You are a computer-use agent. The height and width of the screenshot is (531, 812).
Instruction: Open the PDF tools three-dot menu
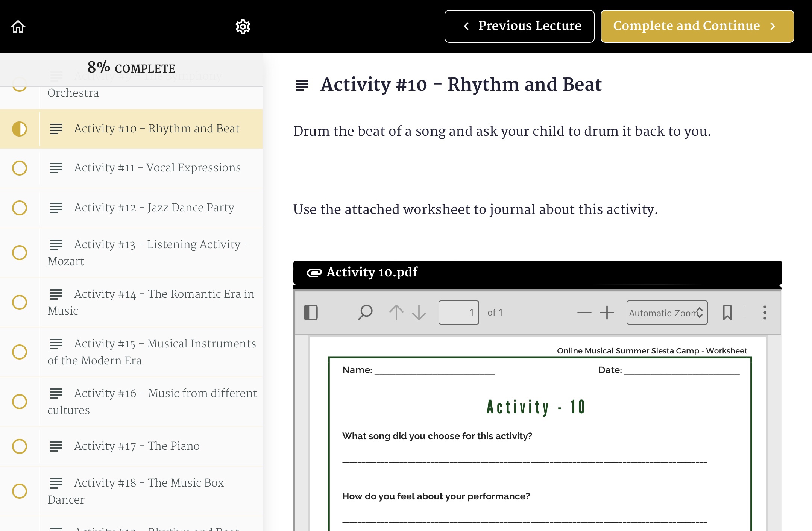click(x=765, y=313)
